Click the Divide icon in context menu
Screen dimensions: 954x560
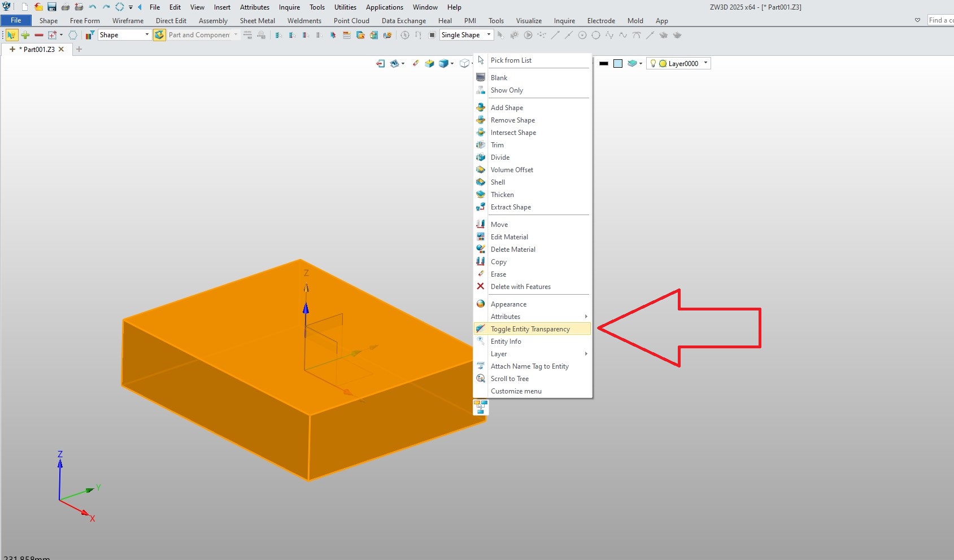click(481, 157)
